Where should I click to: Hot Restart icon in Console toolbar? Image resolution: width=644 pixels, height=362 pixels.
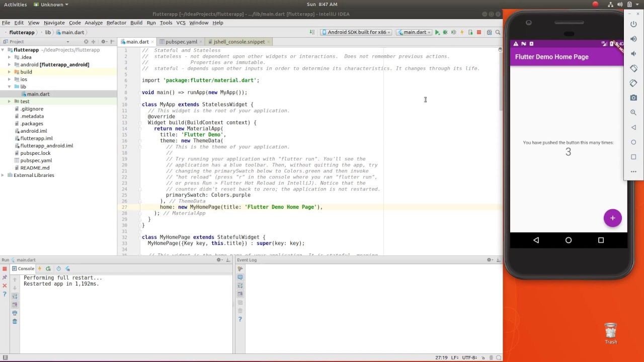pyautogui.click(x=48, y=268)
